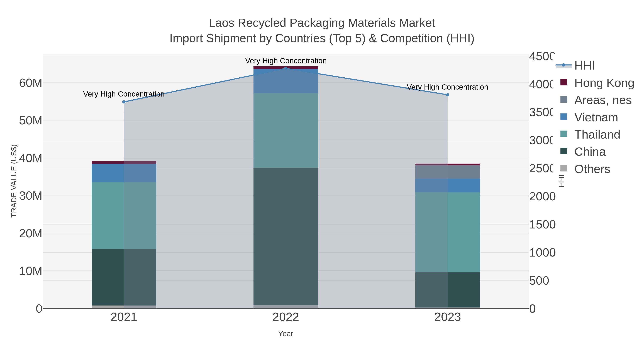Screen dimensions: 644x362
Task: Click the Very High Concentration label above 2022
Action: coord(286,61)
